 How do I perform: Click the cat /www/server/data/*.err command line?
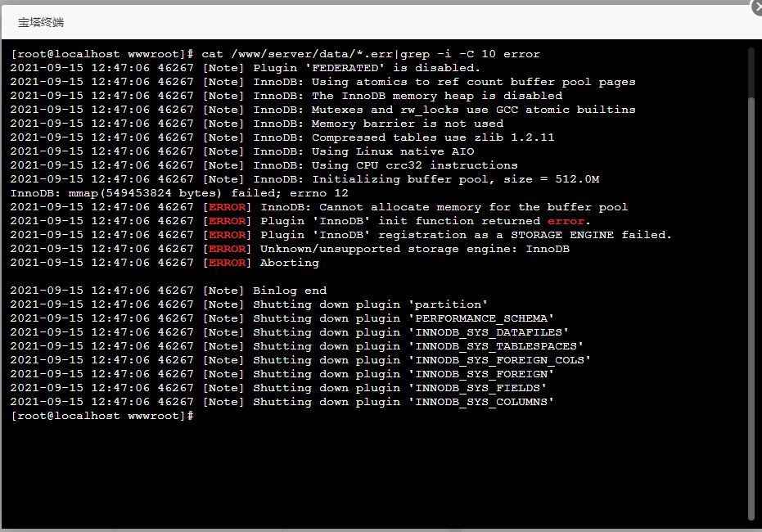(275, 54)
